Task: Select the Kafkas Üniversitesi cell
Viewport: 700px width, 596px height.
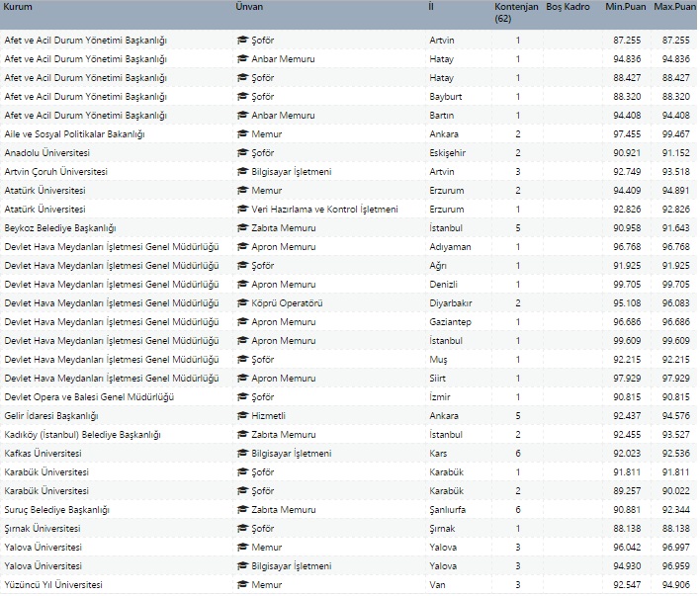Action: (x=43, y=454)
